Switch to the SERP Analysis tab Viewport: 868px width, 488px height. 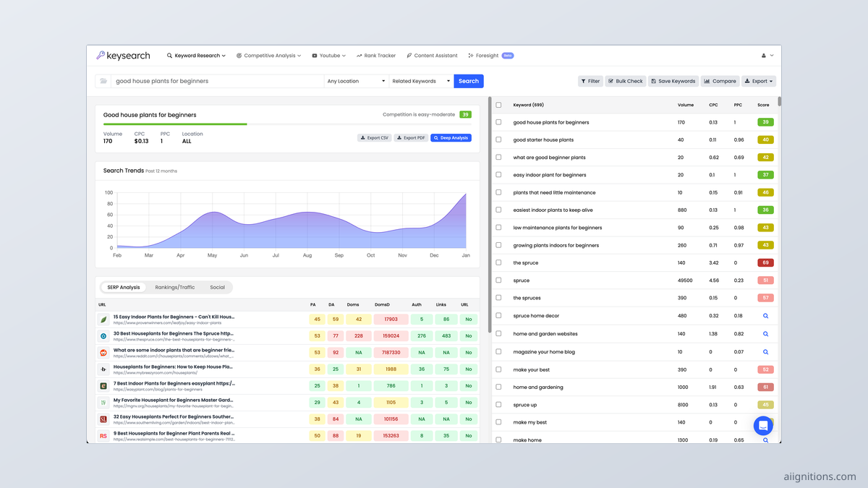(124, 287)
